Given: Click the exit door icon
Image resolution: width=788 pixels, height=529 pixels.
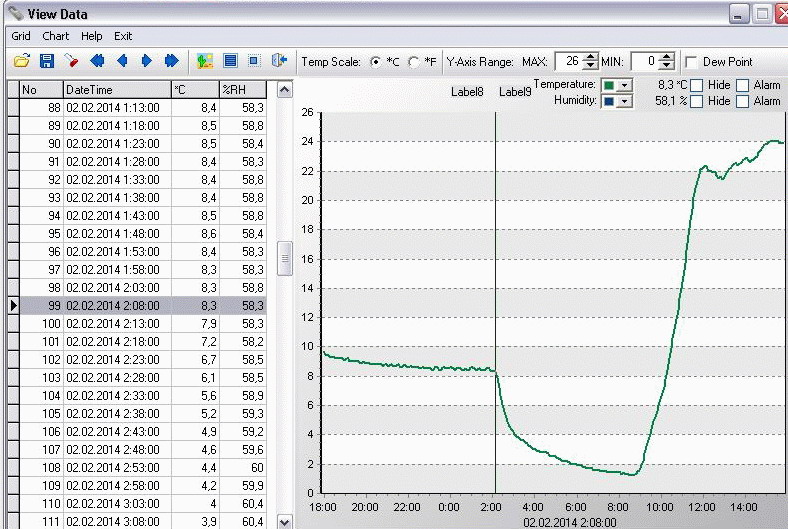Looking at the screenshot, I should click(280, 61).
